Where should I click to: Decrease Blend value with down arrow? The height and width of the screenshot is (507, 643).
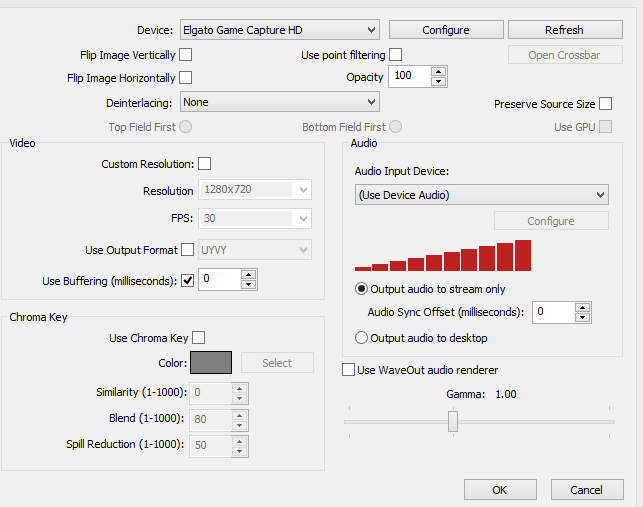(239, 425)
